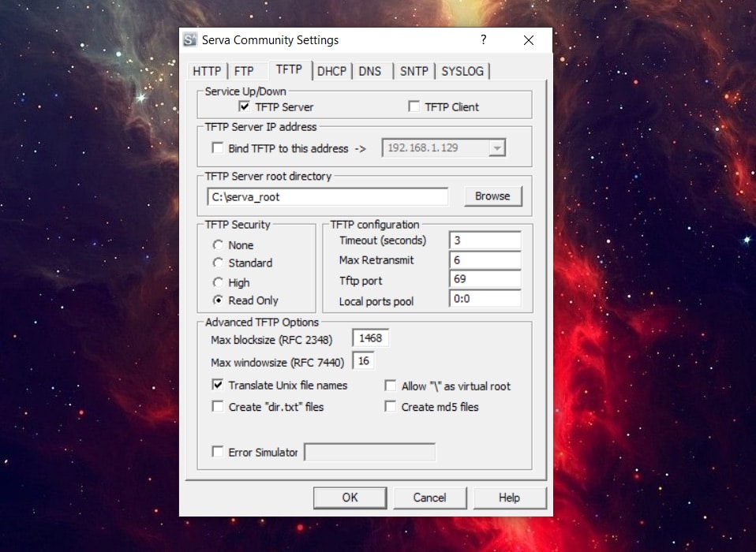The width and height of the screenshot is (756, 552).
Task: Click the "Service Up/Down" group label
Action: (245, 91)
